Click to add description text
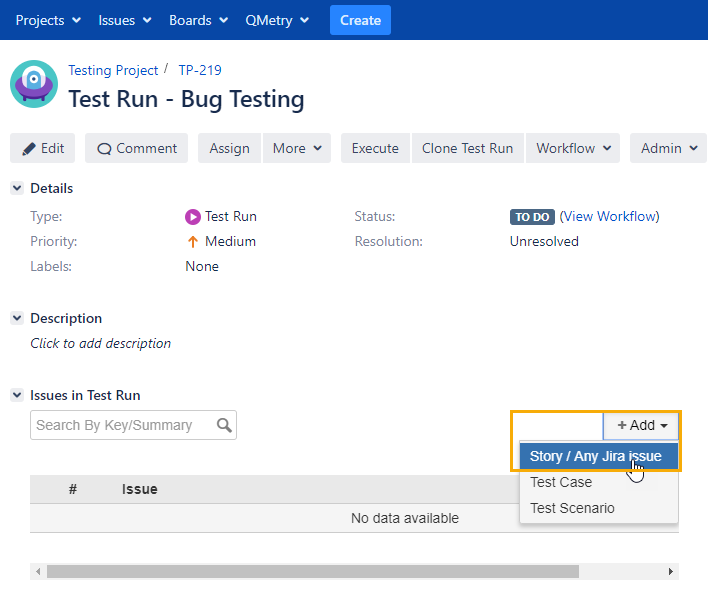The image size is (708, 589). (101, 343)
